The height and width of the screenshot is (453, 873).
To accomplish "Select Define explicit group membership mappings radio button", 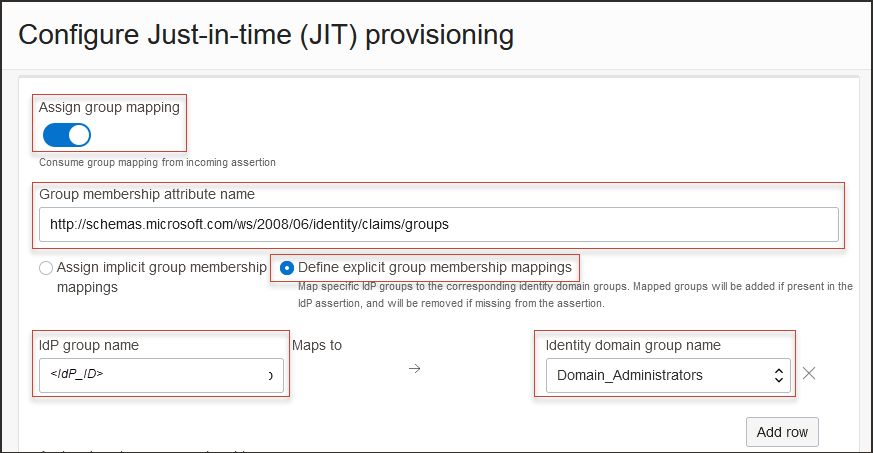I will (x=287, y=268).
